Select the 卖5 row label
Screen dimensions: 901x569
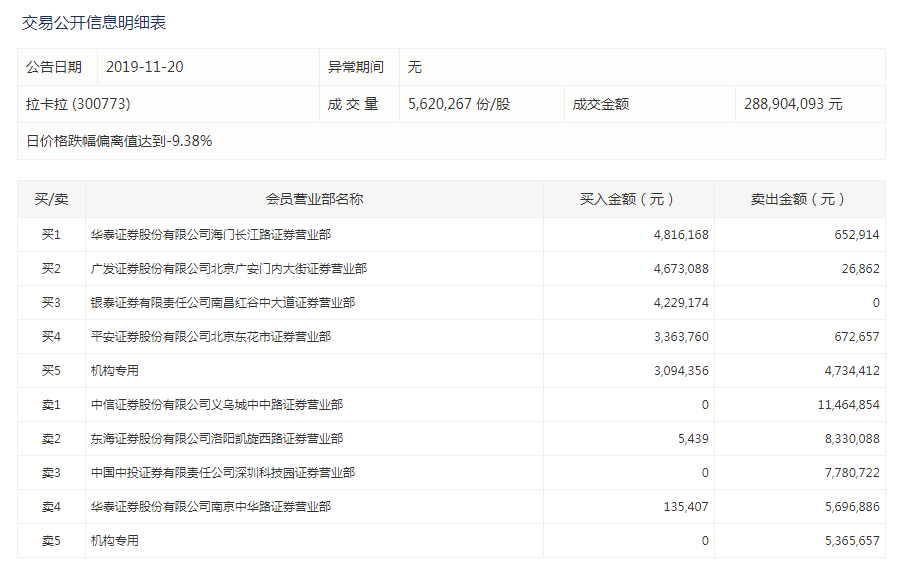51,540
